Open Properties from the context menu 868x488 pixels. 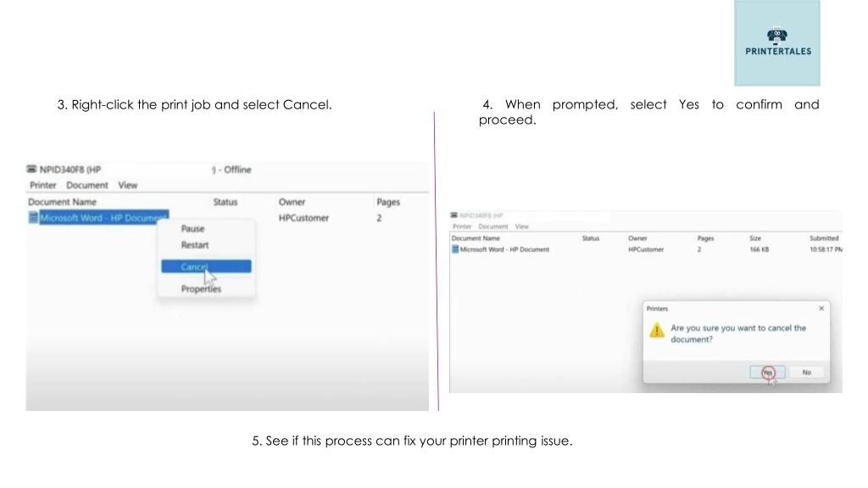(x=201, y=289)
